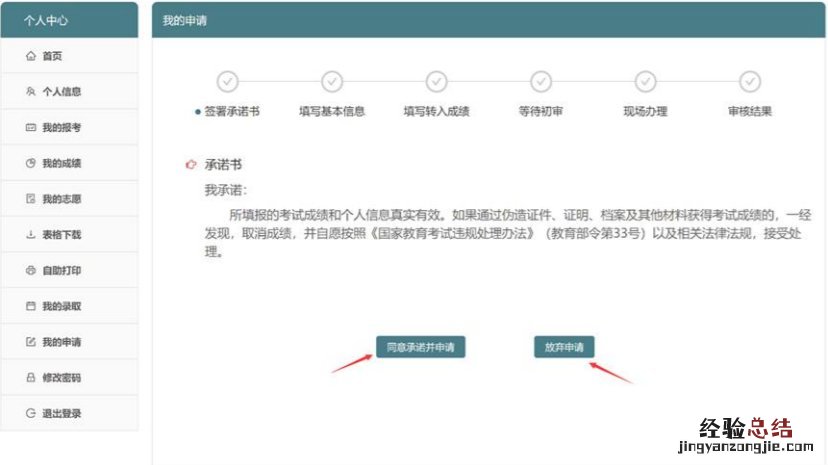Click the card icon beside 我的报考
The width and height of the screenshot is (828, 465).
(x=31, y=127)
